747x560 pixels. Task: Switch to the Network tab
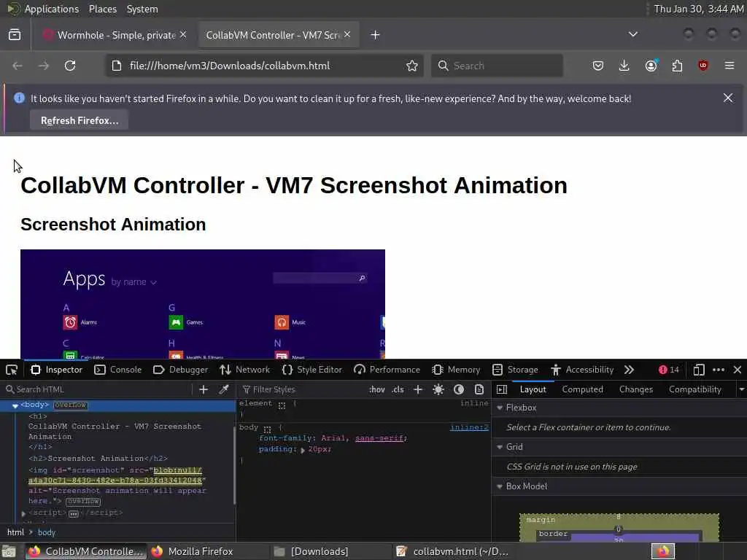[245, 370]
